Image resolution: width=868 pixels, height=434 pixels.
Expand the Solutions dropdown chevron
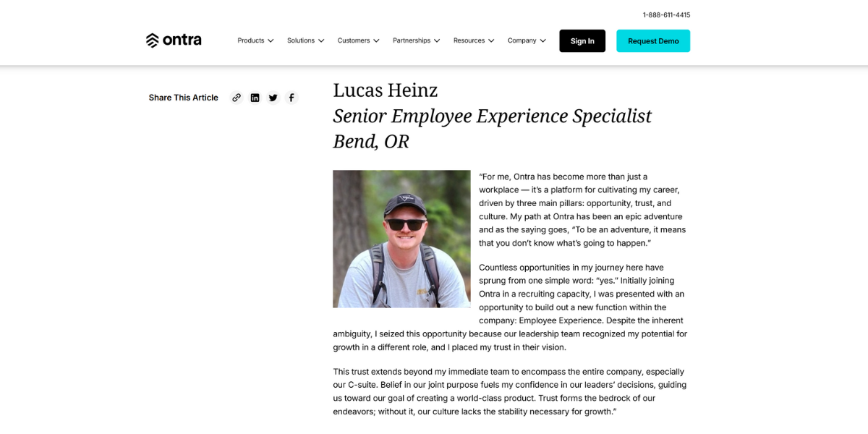click(321, 41)
